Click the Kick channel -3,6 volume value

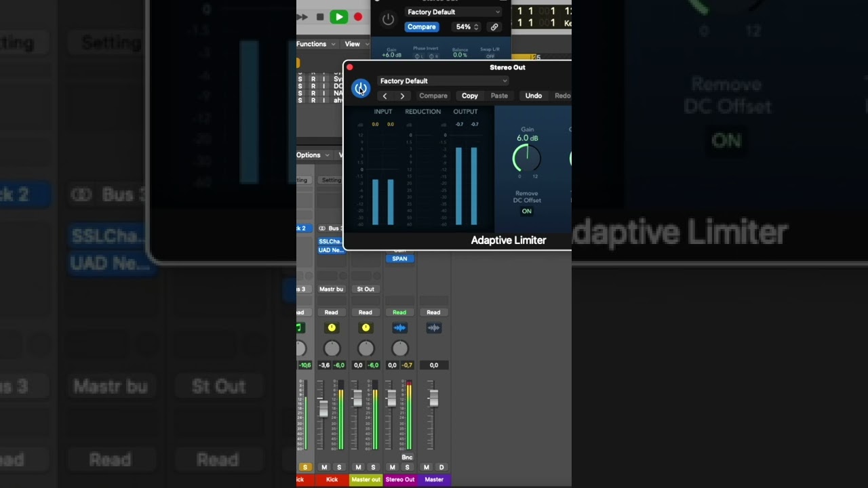tap(324, 365)
